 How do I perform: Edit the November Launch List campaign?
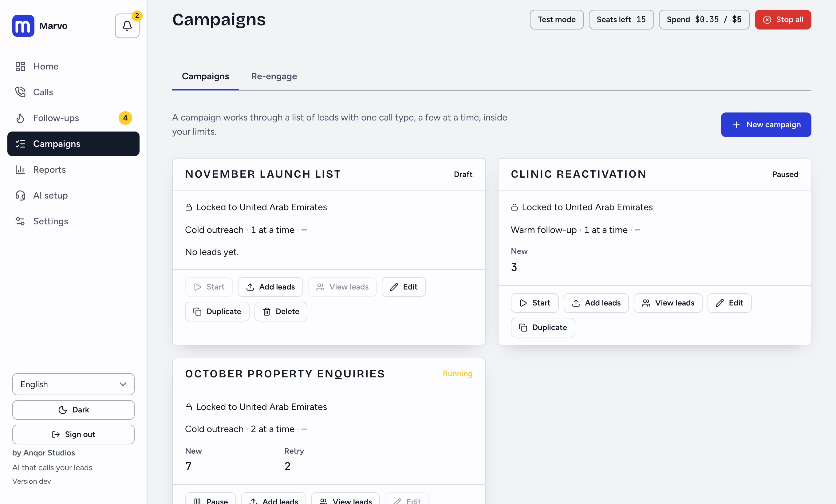pos(404,287)
